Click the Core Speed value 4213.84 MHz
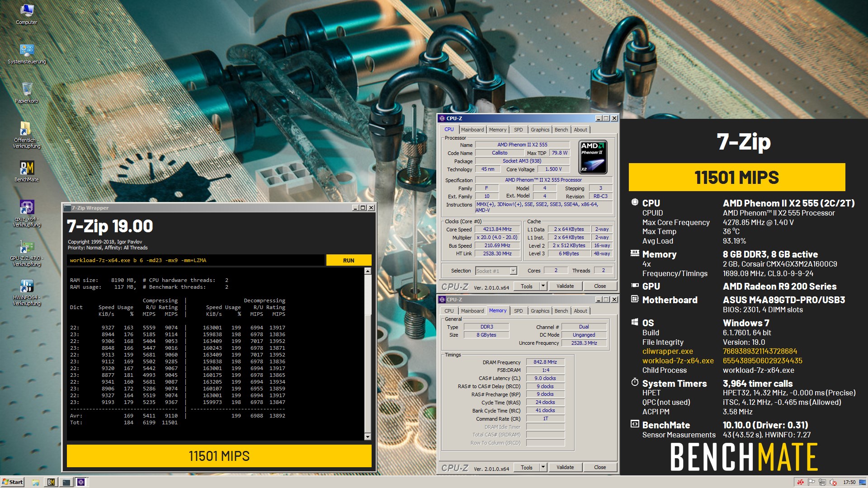Viewport: 868px width, 488px height. tap(497, 229)
